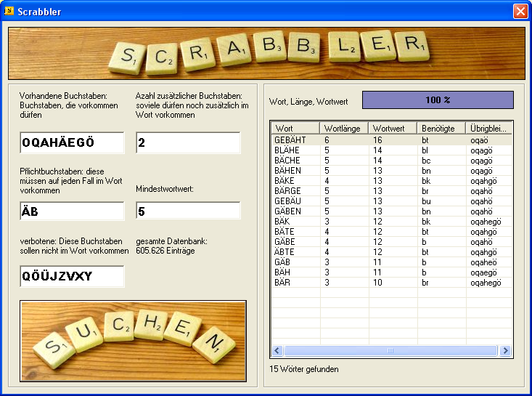The height and width of the screenshot is (396, 532).
Task: Select the BÄKE row
Action: coord(392,181)
